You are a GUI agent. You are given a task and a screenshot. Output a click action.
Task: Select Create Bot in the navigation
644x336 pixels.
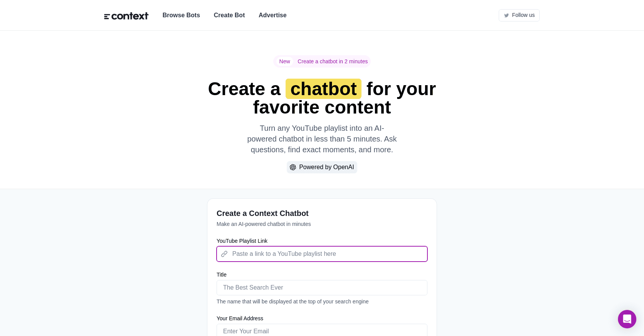pyautogui.click(x=229, y=15)
